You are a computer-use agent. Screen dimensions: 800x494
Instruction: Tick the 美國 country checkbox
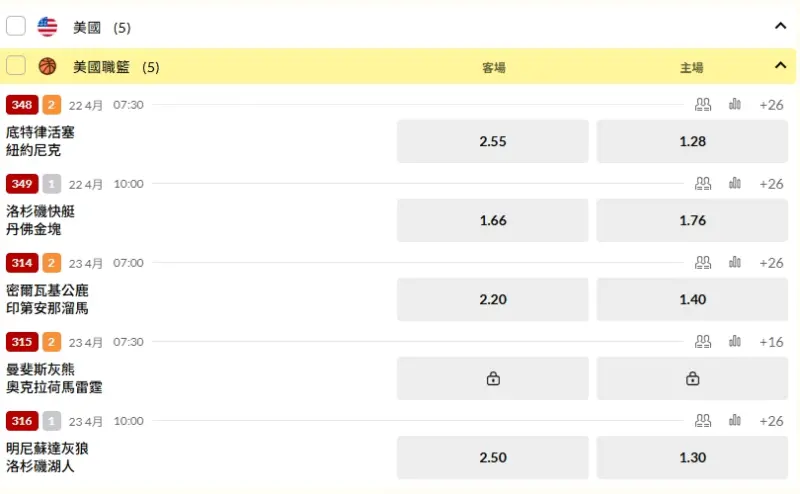tap(16, 26)
